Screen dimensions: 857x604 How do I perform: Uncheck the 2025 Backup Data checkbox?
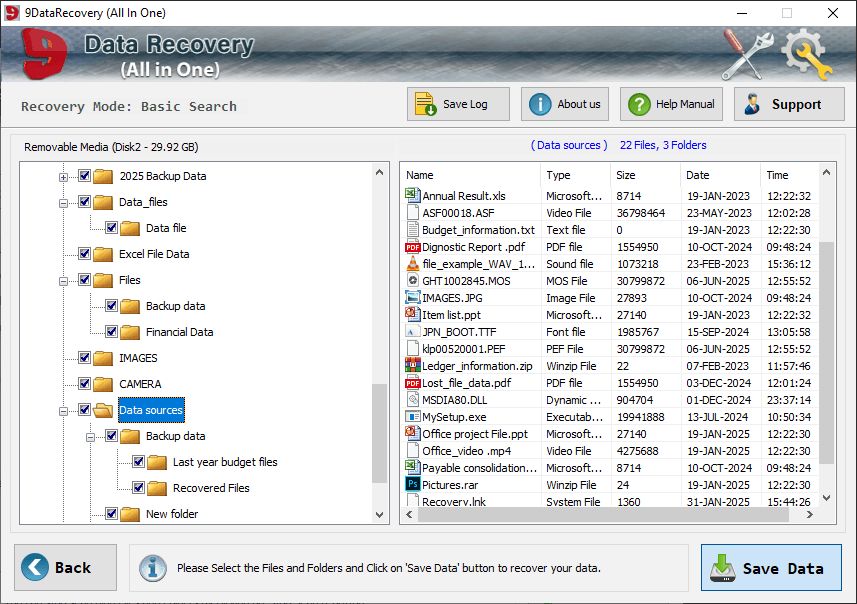(x=84, y=175)
